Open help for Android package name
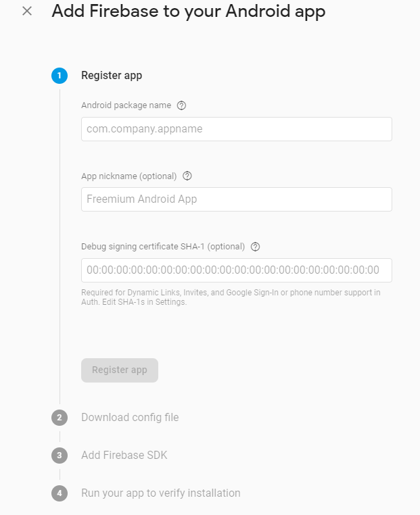The width and height of the screenshot is (420, 515). coord(181,105)
